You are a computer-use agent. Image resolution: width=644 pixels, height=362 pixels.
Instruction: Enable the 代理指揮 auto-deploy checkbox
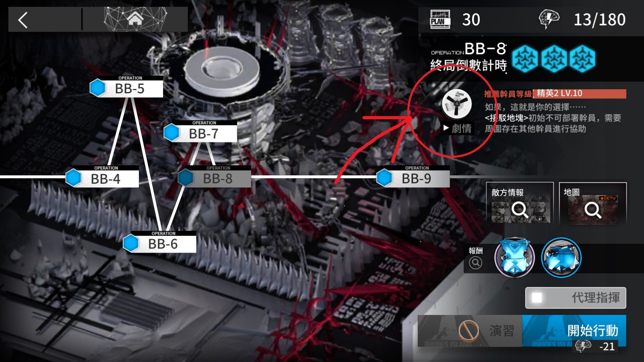click(537, 298)
